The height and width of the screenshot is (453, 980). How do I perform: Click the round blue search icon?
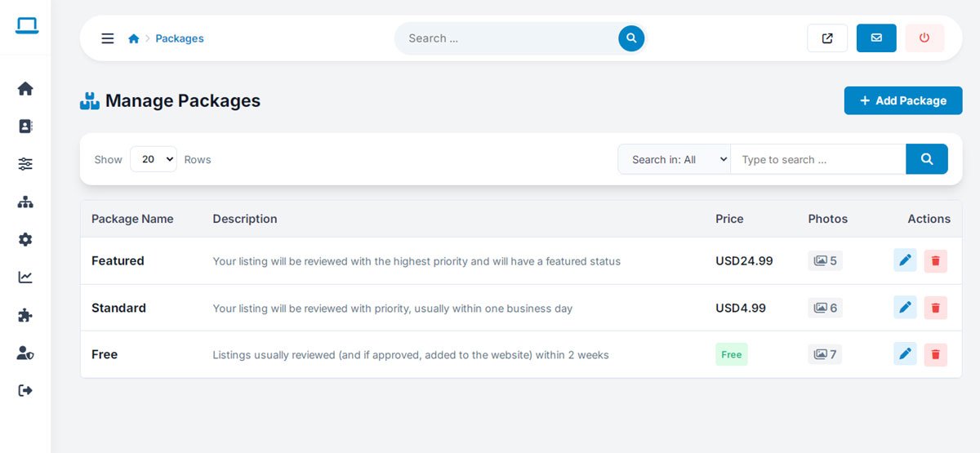coord(631,38)
